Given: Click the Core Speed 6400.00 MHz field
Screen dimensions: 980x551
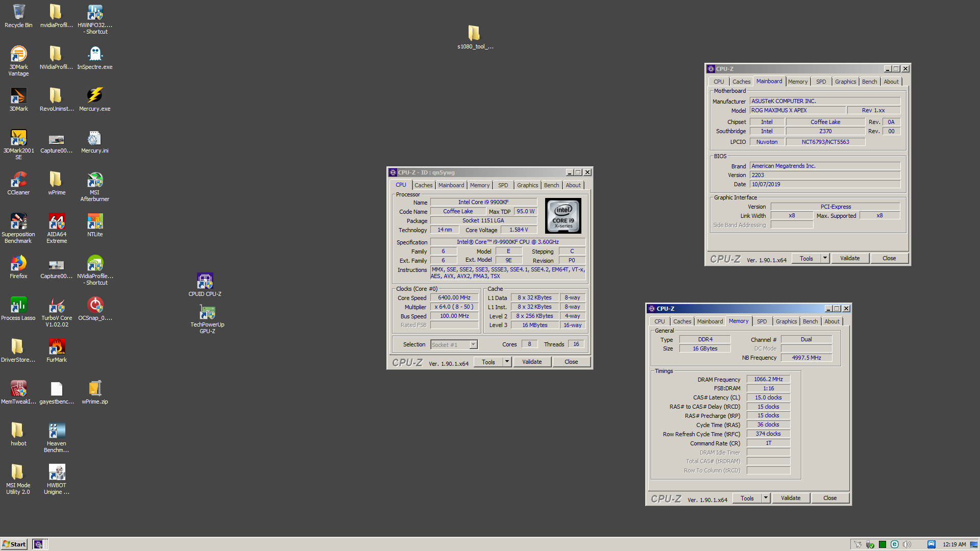Looking at the screenshot, I should 454,297.
